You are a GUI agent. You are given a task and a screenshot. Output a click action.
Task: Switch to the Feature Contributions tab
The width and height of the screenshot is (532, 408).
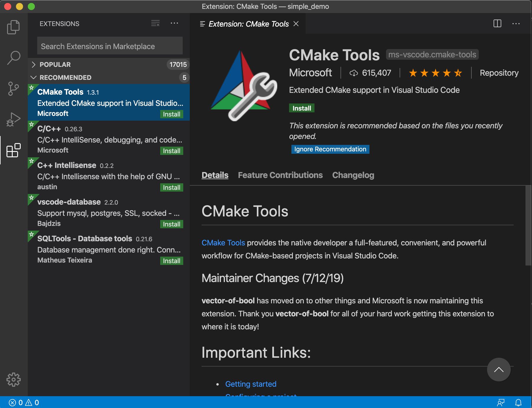tap(280, 175)
